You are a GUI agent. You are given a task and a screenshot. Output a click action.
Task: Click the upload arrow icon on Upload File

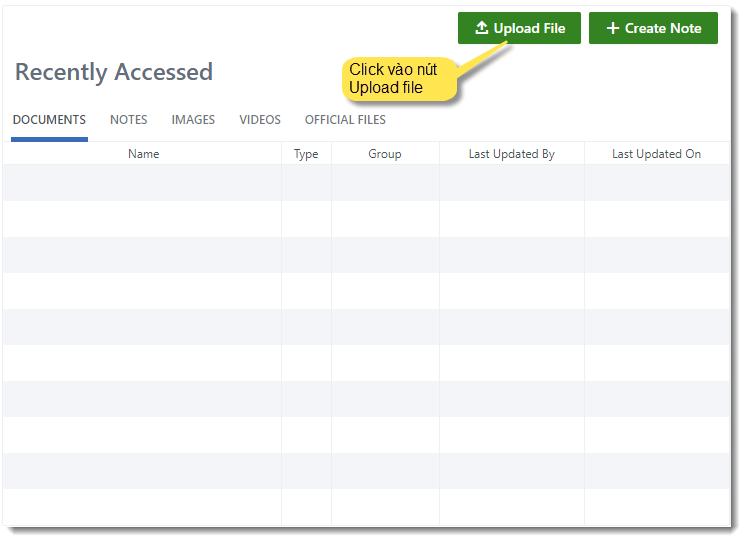[481, 28]
